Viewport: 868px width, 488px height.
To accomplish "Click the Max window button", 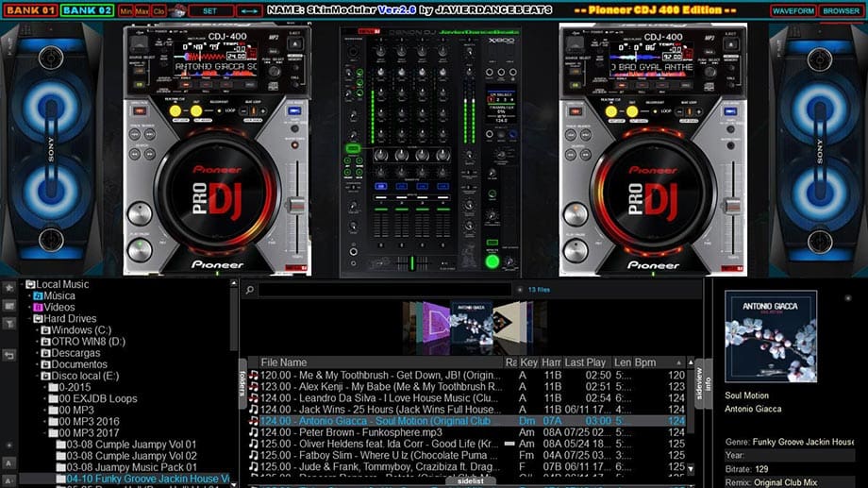I will click(142, 10).
